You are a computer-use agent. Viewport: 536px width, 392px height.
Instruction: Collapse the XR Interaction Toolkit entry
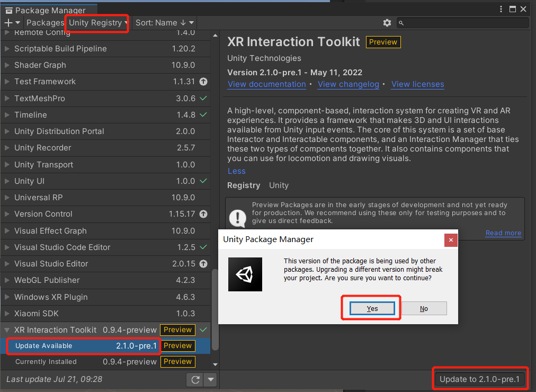point(7,330)
